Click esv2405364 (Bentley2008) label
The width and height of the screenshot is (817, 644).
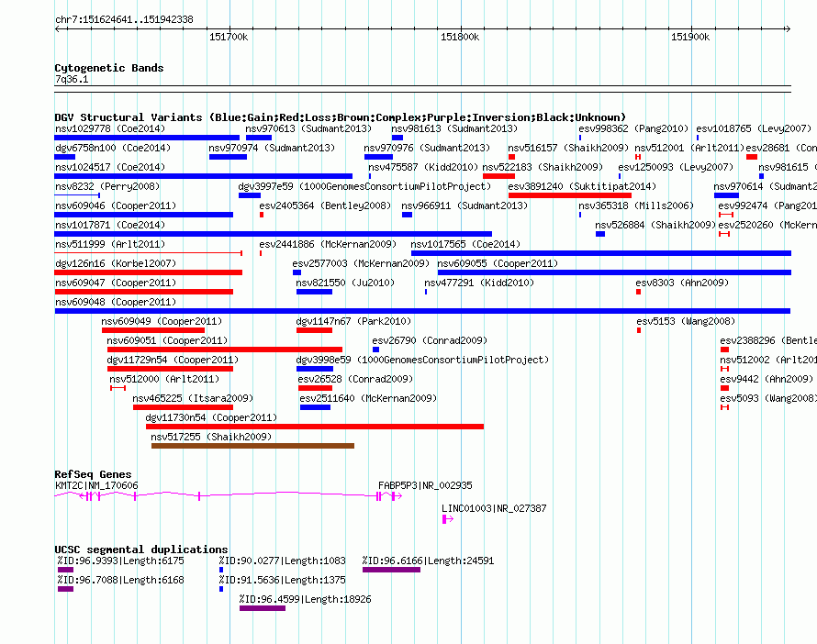pos(325,205)
